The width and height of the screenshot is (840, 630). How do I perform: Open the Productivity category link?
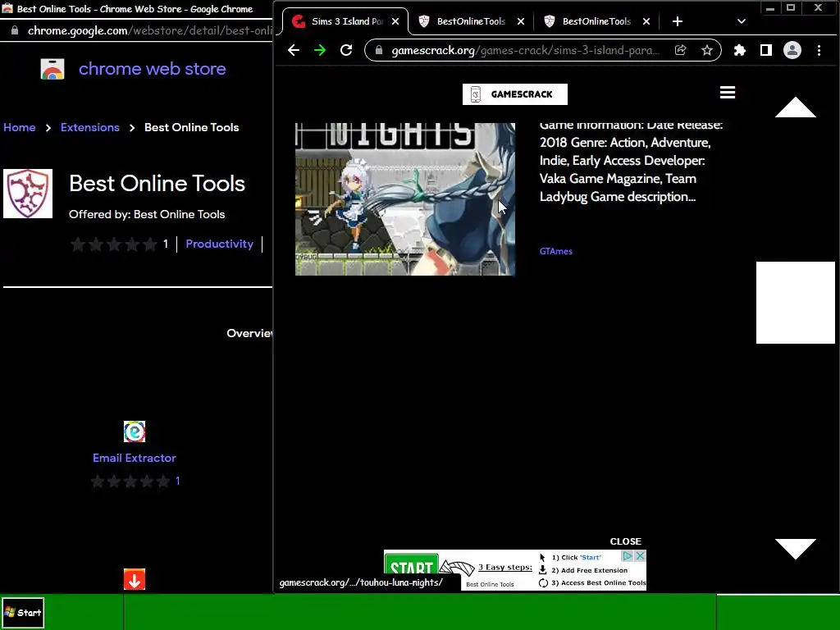[219, 244]
